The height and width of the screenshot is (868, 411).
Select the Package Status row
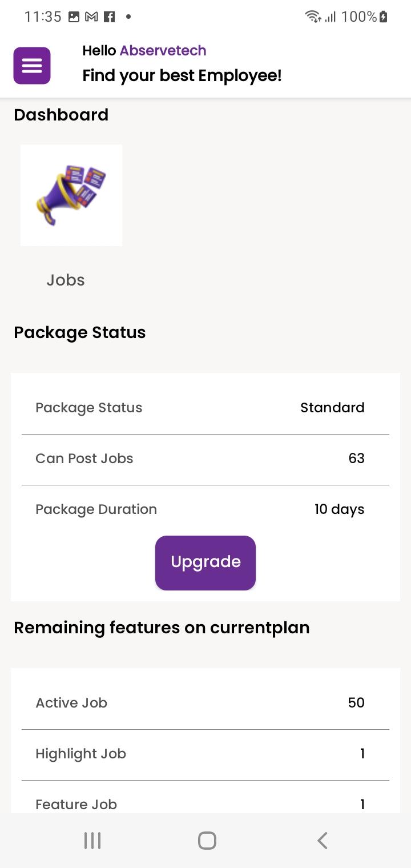205,408
